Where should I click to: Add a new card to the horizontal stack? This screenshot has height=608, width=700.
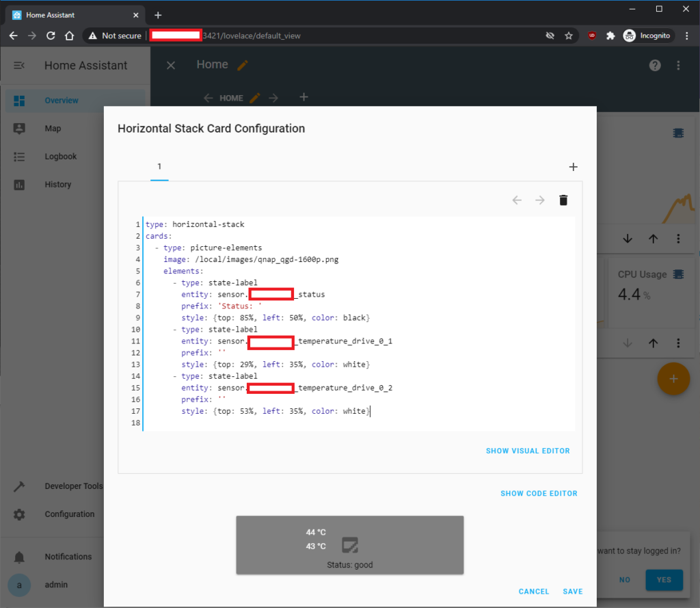tap(574, 167)
